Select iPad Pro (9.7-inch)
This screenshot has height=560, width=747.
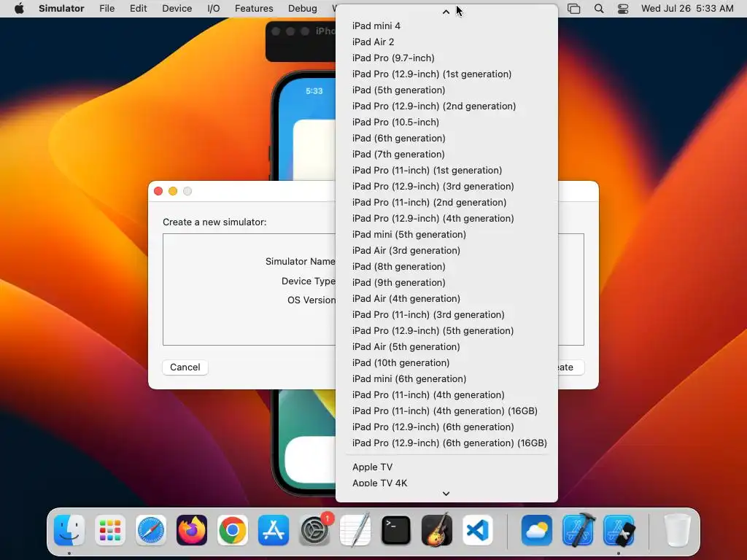447,58
